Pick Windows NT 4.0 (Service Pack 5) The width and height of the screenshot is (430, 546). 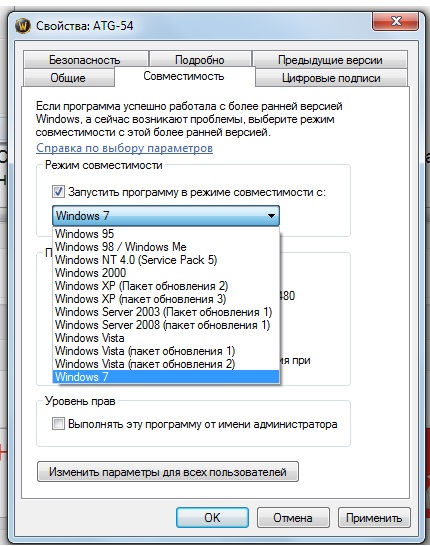pos(166,260)
